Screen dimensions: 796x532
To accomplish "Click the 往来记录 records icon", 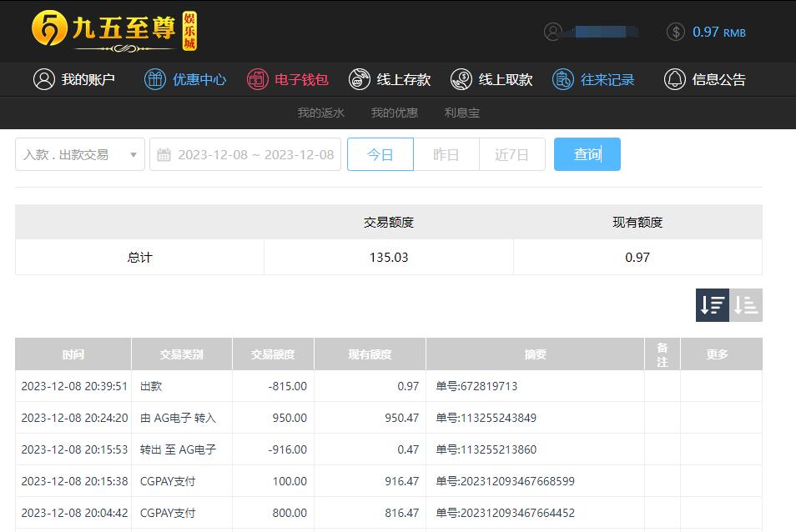I will (x=563, y=79).
